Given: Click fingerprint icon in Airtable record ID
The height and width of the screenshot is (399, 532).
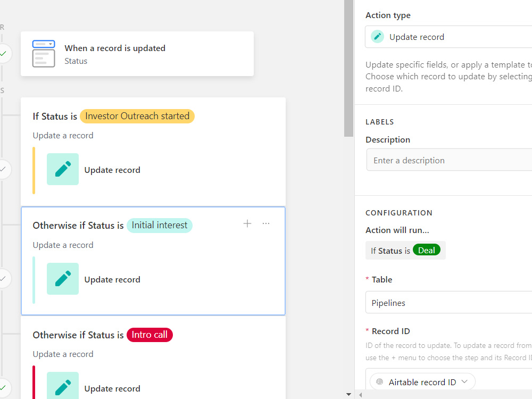Looking at the screenshot, I should click(380, 382).
